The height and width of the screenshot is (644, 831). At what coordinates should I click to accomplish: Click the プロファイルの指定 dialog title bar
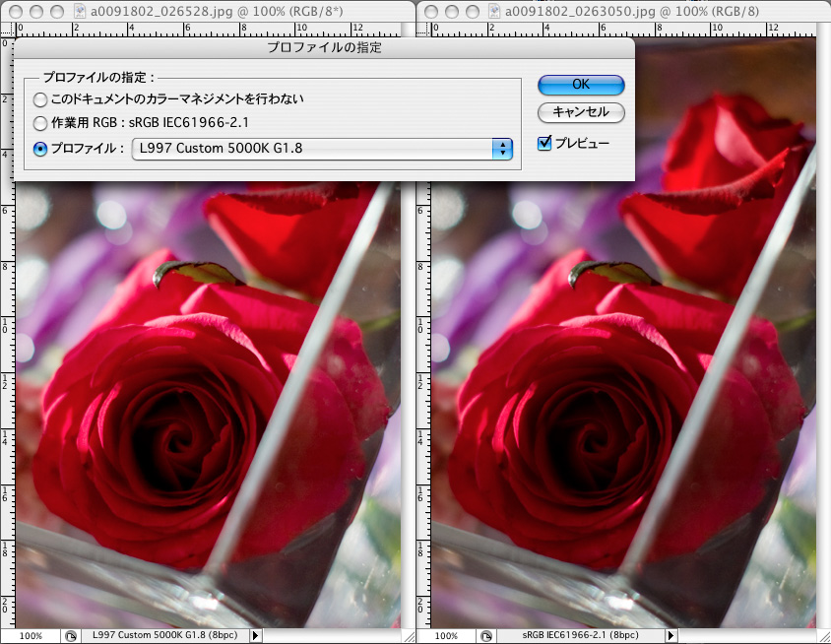324,47
